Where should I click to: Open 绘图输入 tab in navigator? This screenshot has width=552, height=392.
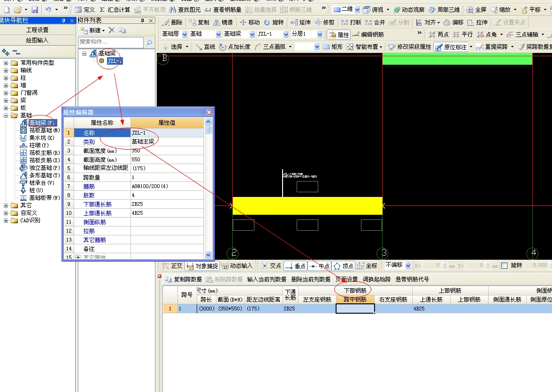pyautogui.click(x=38, y=40)
